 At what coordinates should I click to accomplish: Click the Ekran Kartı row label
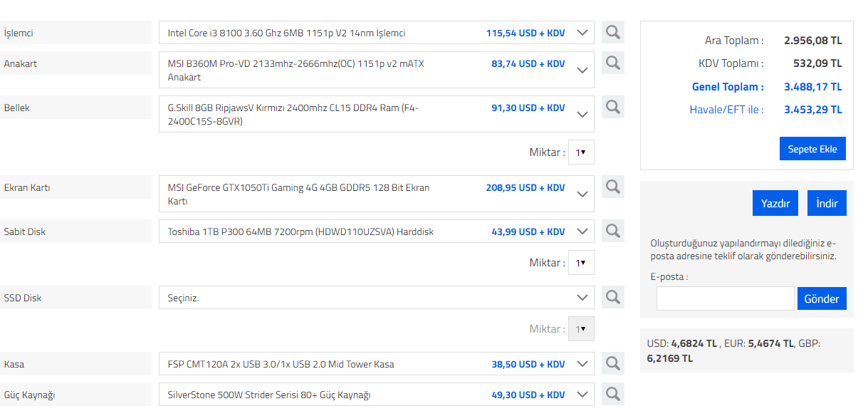[x=27, y=187]
